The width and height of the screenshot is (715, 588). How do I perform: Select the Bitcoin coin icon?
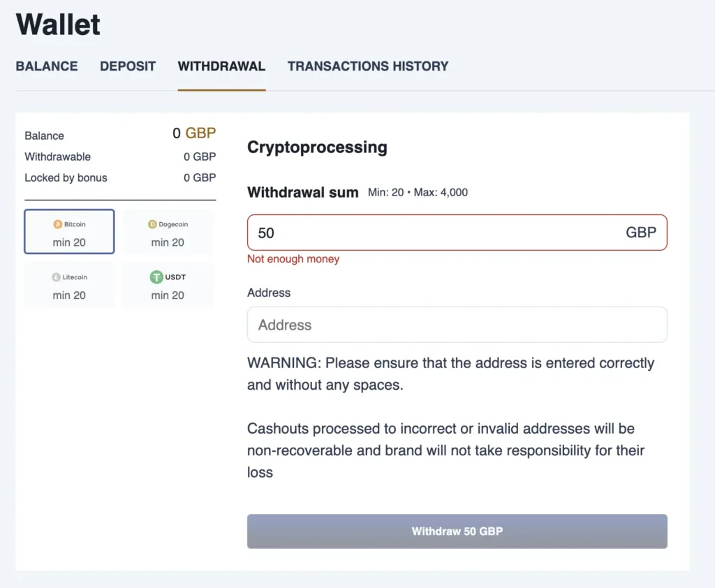click(58, 225)
